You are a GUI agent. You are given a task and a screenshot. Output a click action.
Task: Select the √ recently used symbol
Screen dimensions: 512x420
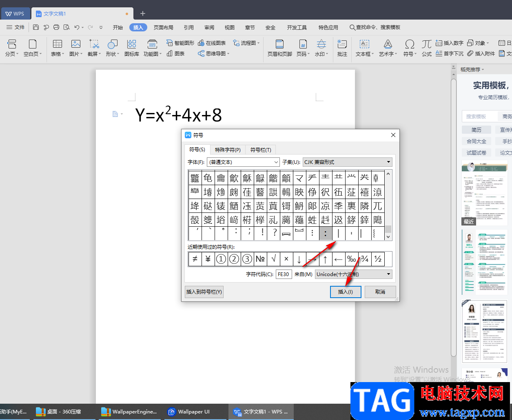tap(273, 259)
